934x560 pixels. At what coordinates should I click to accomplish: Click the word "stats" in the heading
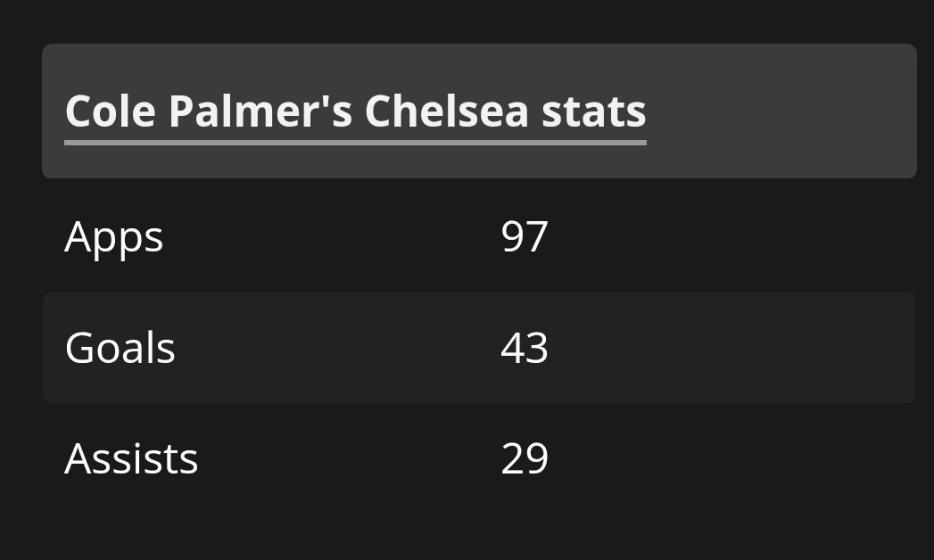pos(594,112)
